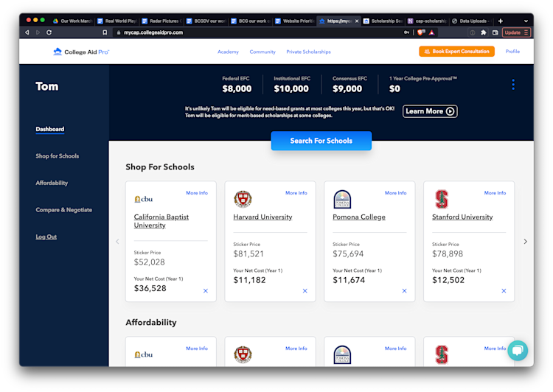Open Private Scholarships link
This screenshot has height=392, width=553.
pyautogui.click(x=309, y=52)
